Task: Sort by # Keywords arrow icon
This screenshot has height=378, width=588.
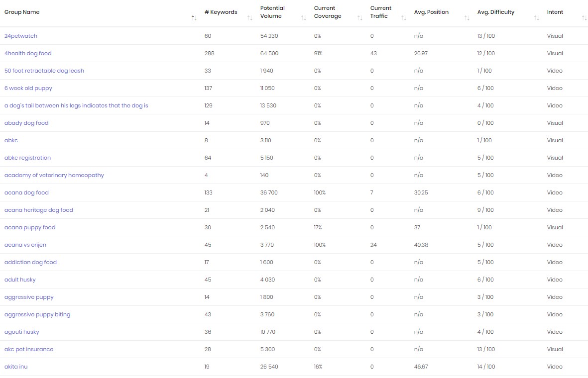Action: [x=250, y=17]
